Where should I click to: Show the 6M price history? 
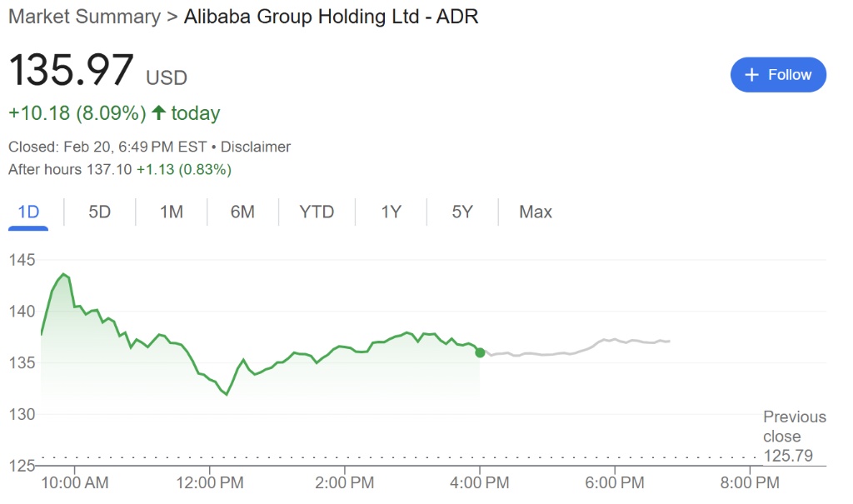242,212
